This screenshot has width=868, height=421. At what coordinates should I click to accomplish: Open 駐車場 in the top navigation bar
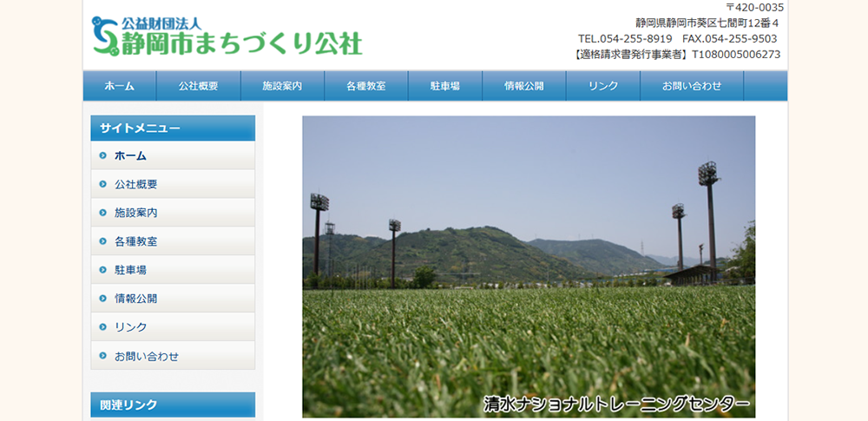pos(445,86)
